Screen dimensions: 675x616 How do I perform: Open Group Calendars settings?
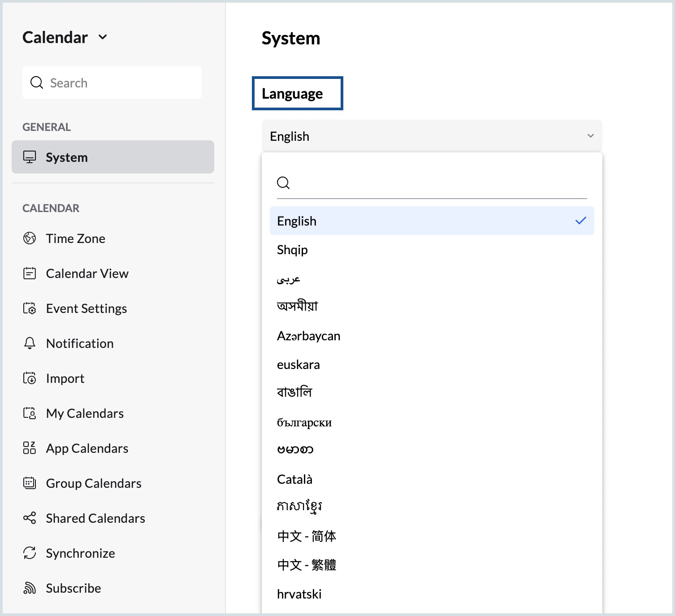(x=94, y=483)
